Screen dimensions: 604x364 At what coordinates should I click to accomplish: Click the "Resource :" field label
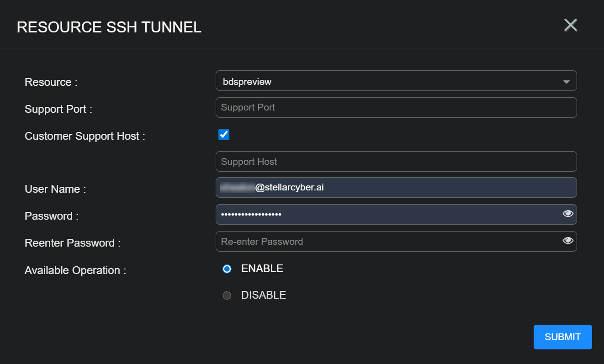tap(51, 82)
